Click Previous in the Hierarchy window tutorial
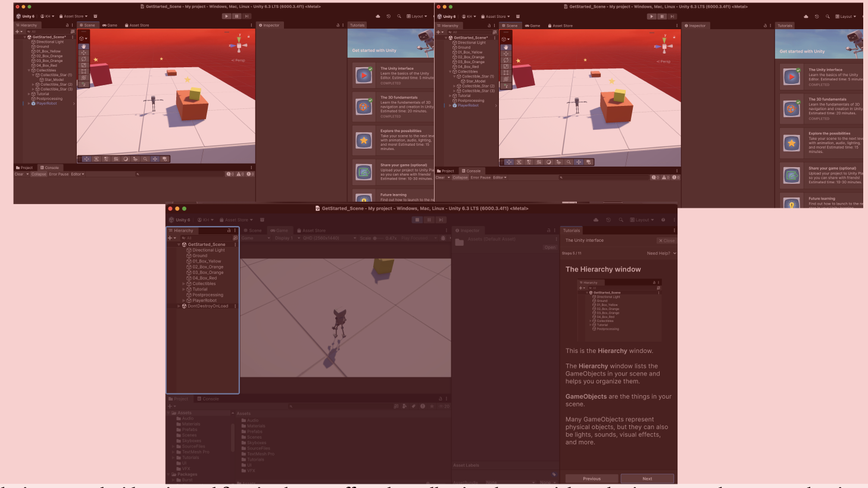The width and height of the screenshot is (868, 488). tap(591, 478)
